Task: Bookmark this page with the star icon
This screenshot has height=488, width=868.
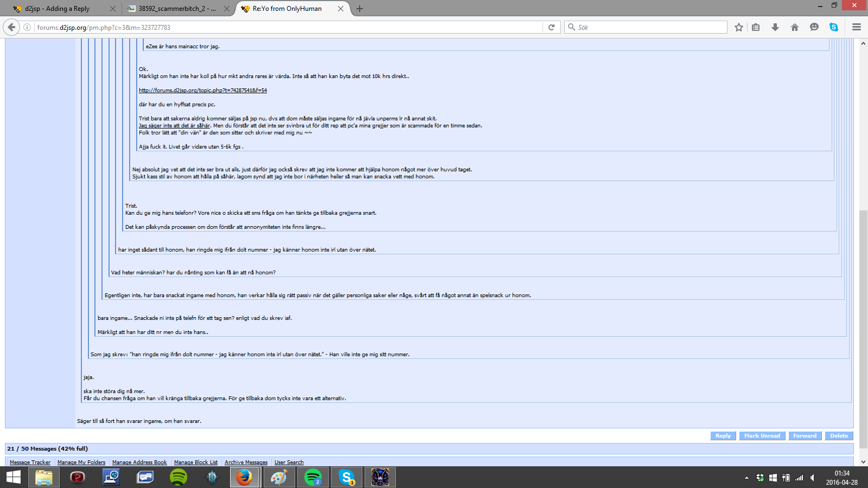Action: (739, 27)
